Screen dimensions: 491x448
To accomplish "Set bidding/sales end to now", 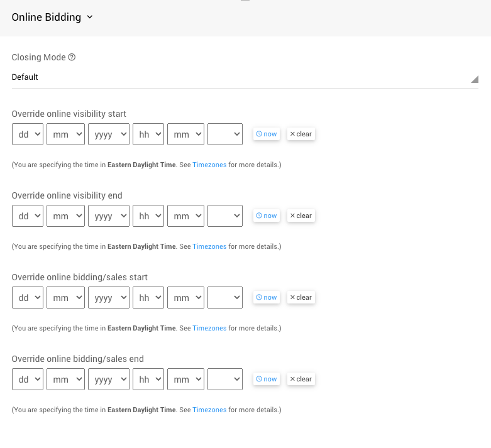I will pyautogui.click(x=266, y=379).
